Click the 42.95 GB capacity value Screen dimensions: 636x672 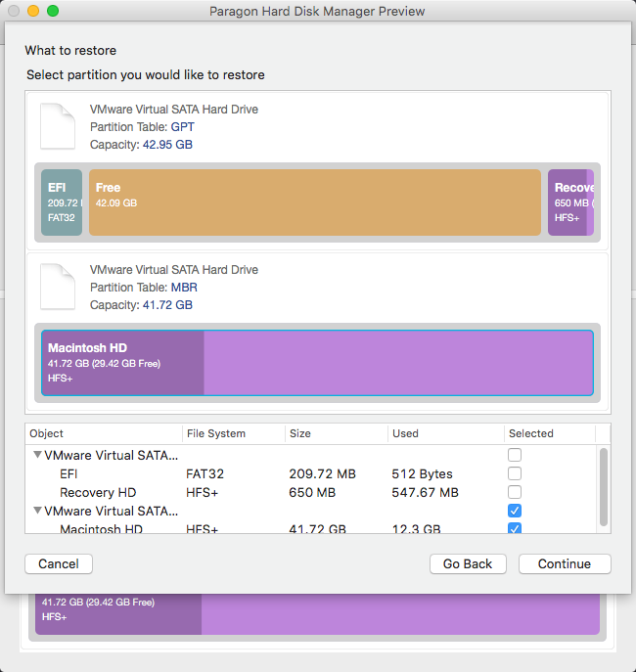click(x=167, y=145)
